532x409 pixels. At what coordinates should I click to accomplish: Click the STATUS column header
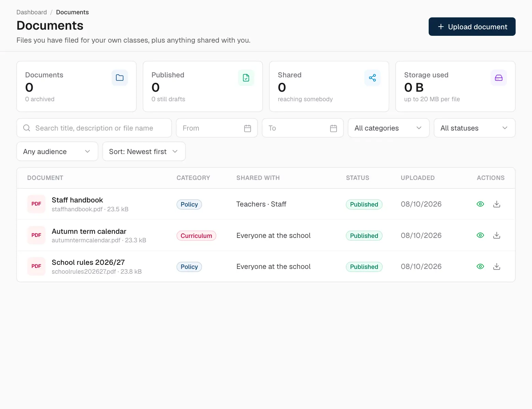[357, 178]
